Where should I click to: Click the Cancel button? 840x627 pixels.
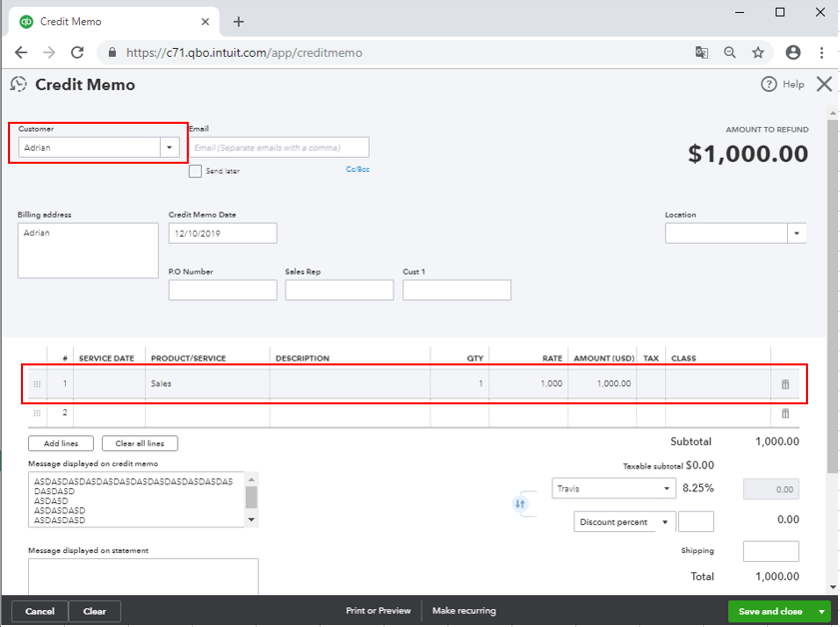pos(40,611)
